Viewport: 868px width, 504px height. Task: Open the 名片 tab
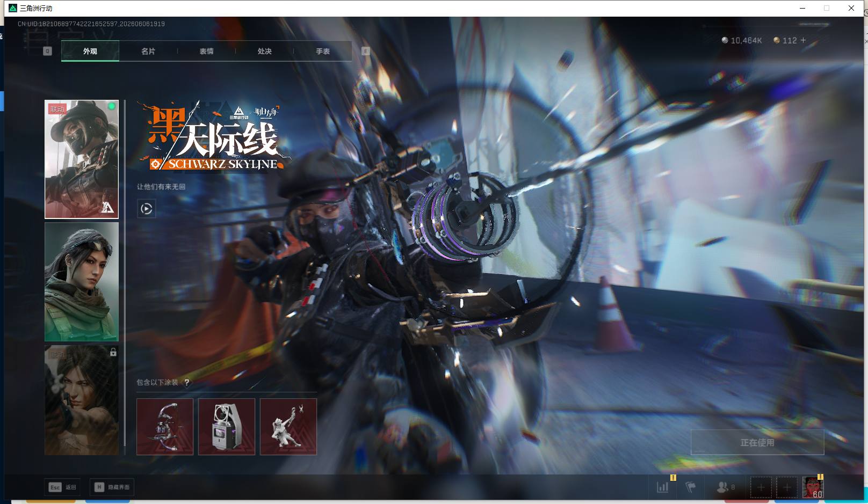click(148, 51)
